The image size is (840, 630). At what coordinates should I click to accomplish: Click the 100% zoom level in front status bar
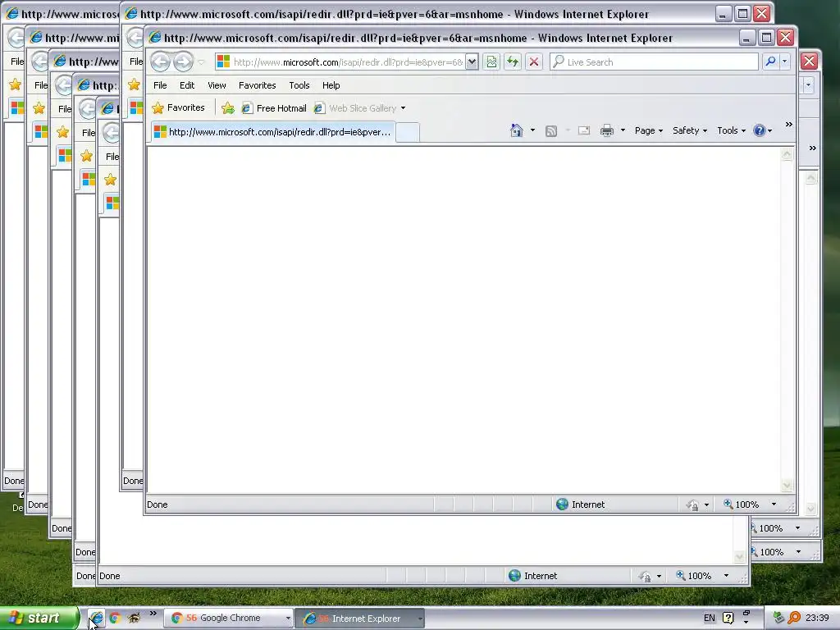(x=742, y=504)
